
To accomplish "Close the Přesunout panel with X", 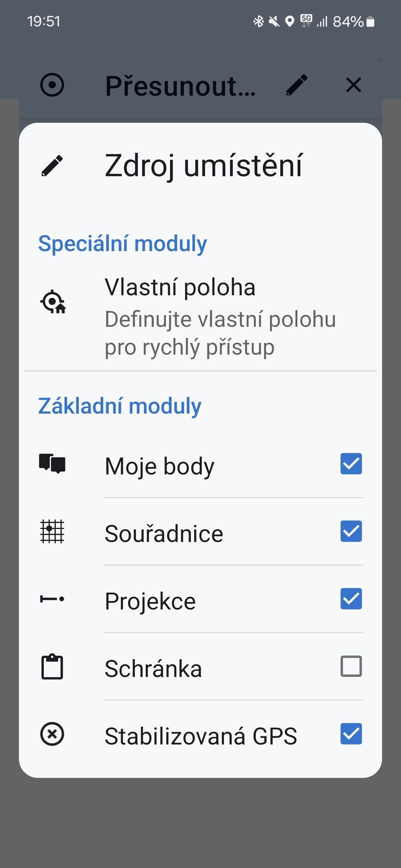I will [x=353, y=85].
